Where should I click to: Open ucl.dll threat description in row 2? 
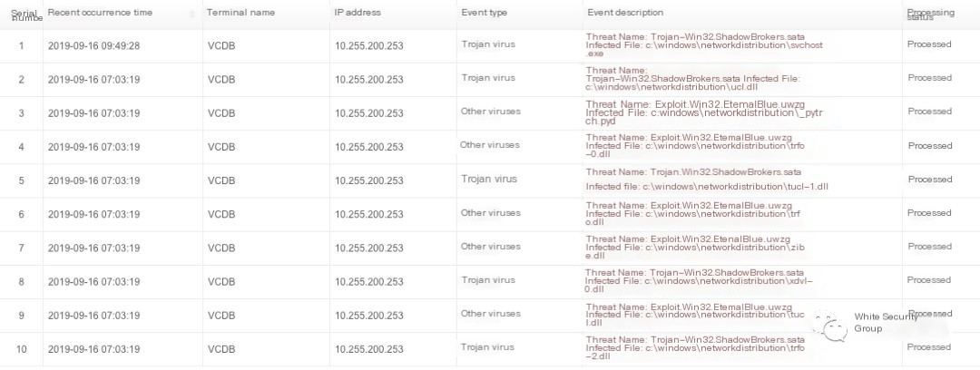(694, 78)
